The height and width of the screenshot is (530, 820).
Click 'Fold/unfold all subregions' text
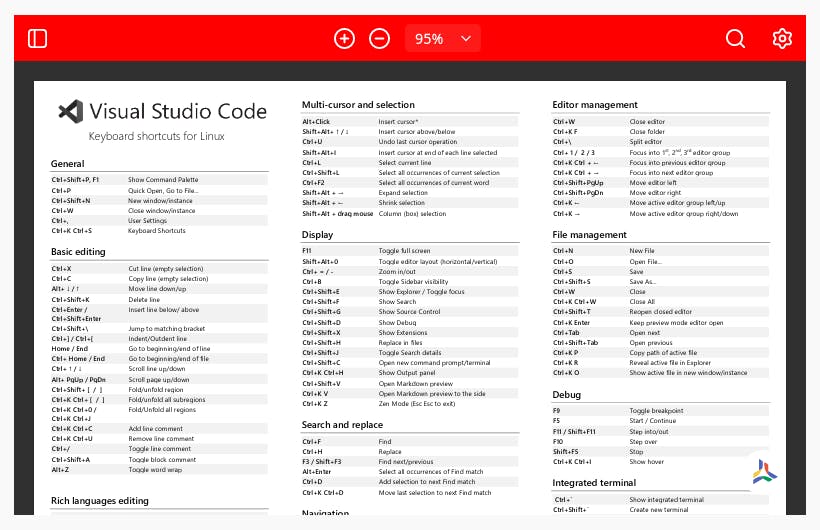(167, 400)
